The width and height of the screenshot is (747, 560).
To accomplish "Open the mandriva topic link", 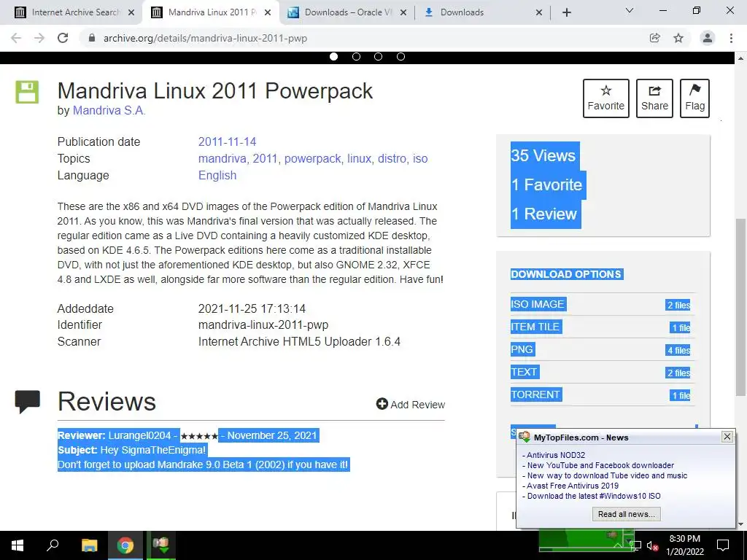I will [x=222, y=158].
